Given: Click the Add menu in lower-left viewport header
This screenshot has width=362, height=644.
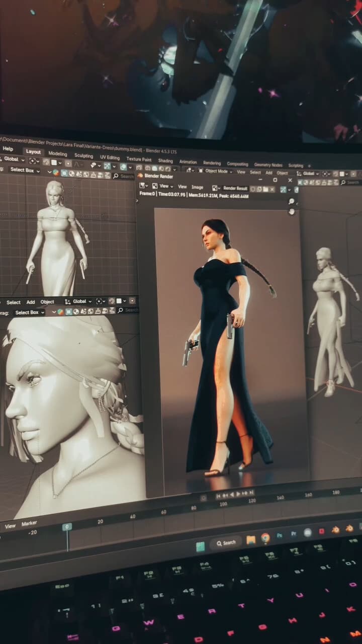Looking at the screenshot, I should click(x=31, y=302).
